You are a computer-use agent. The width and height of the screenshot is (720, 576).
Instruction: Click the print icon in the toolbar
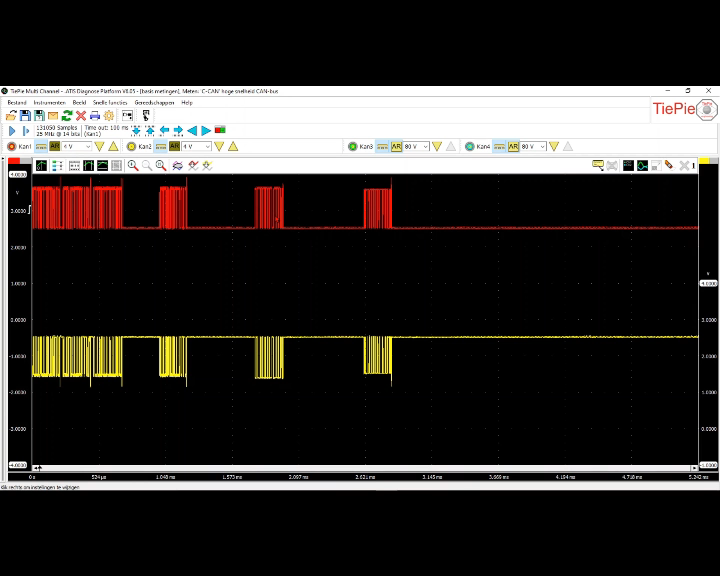coord(95,116)
